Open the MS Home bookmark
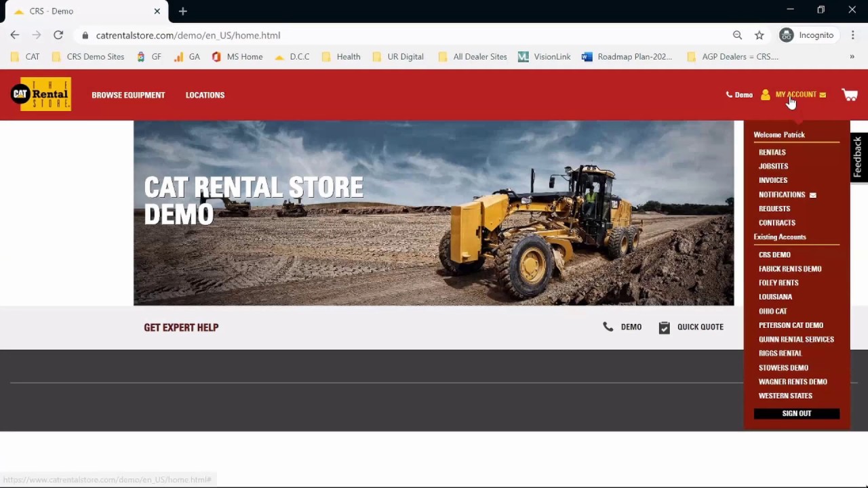Image resolution: width=868 pixels, height=488 pixels. [x=237, y=57]
